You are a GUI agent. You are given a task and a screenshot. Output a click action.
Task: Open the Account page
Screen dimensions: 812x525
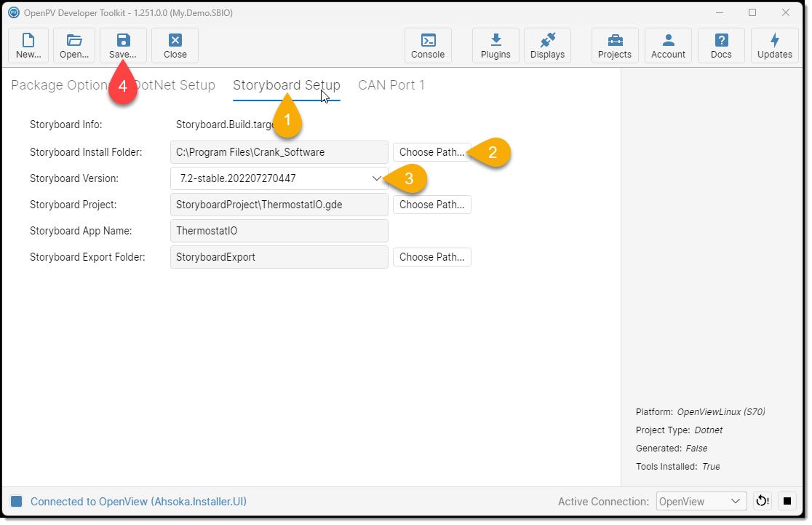point(668,46)
